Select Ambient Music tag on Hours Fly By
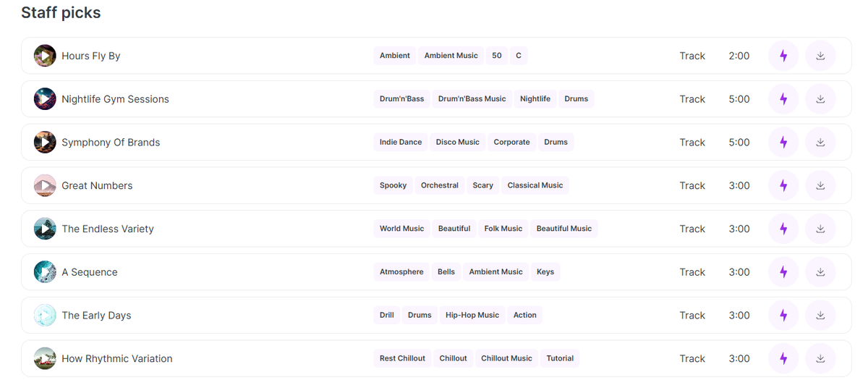868x380 pixels. coord(451,56)
